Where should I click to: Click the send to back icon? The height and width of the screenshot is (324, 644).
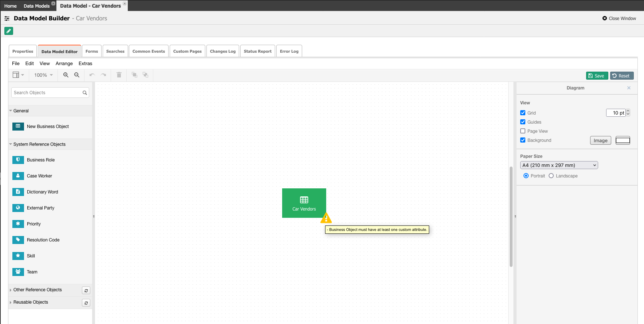tap(145, 75)
